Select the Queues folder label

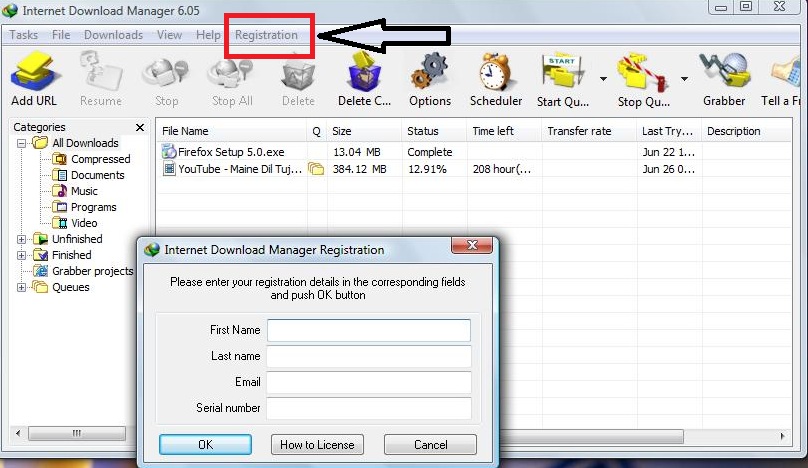tap(71, 287)
